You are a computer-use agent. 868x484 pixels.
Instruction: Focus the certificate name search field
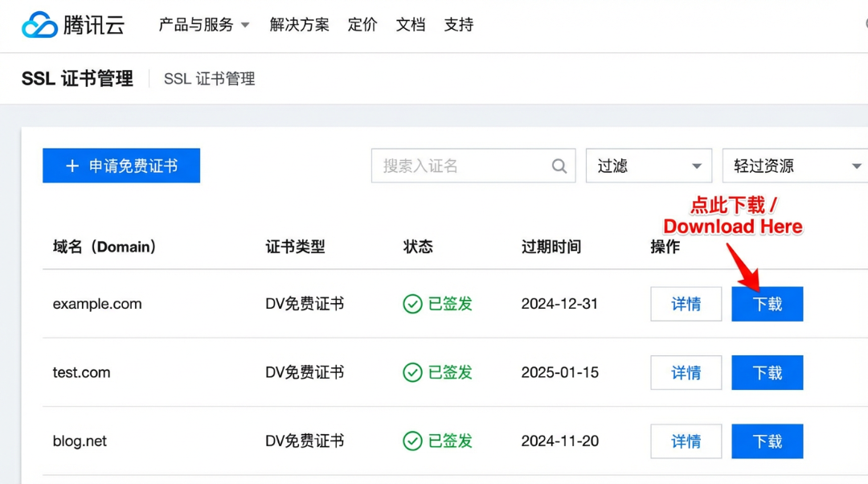(x=473, y=166)
